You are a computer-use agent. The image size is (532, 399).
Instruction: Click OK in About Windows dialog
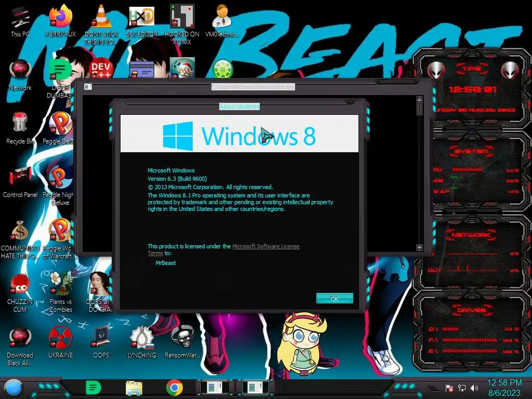click(x=335, y=298)
